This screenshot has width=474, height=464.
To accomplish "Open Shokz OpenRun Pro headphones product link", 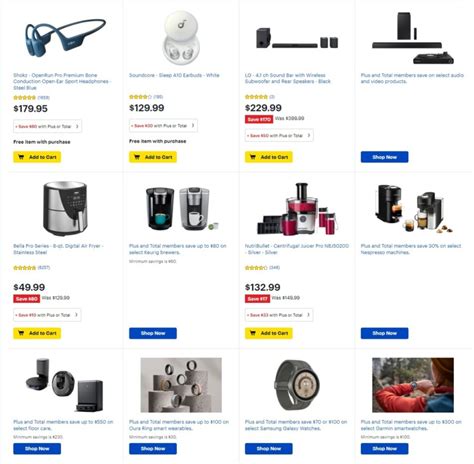I will [62, 81].
